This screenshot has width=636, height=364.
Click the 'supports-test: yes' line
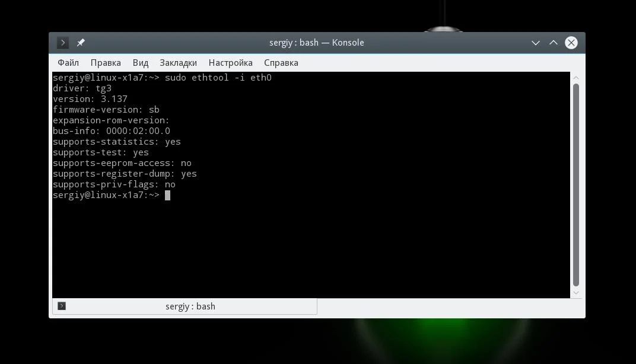(x=101, y=152)
